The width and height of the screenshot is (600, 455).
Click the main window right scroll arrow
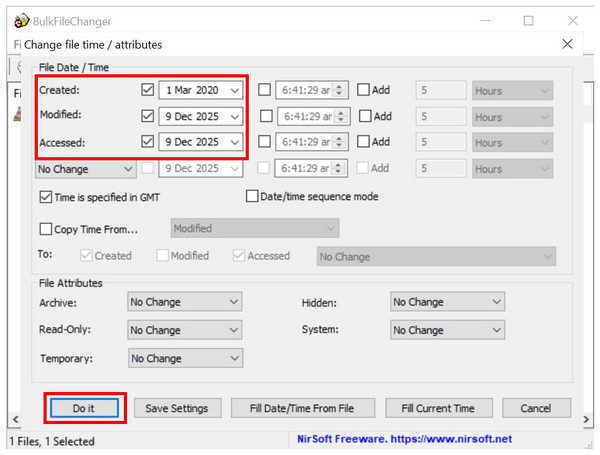click(587, 419)
